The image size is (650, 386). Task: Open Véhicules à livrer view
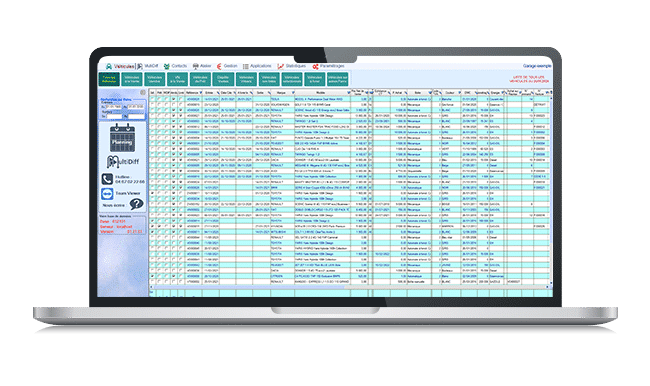tap(314, 80)
